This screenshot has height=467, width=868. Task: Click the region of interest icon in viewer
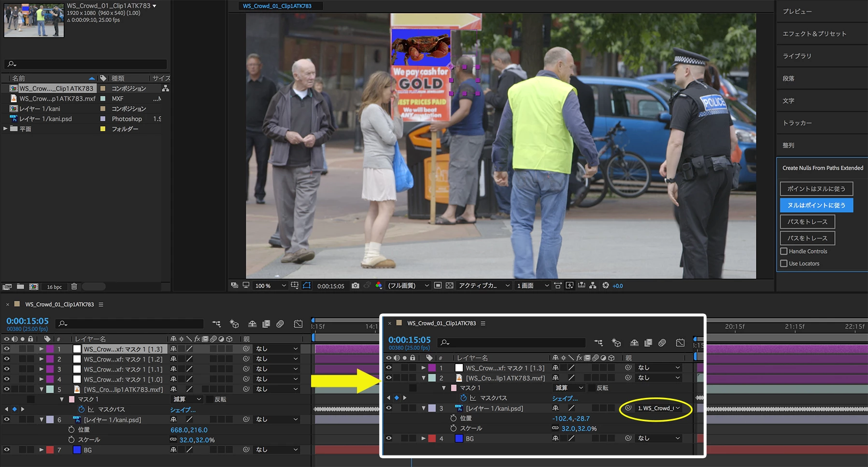click(x=438, y=285)
